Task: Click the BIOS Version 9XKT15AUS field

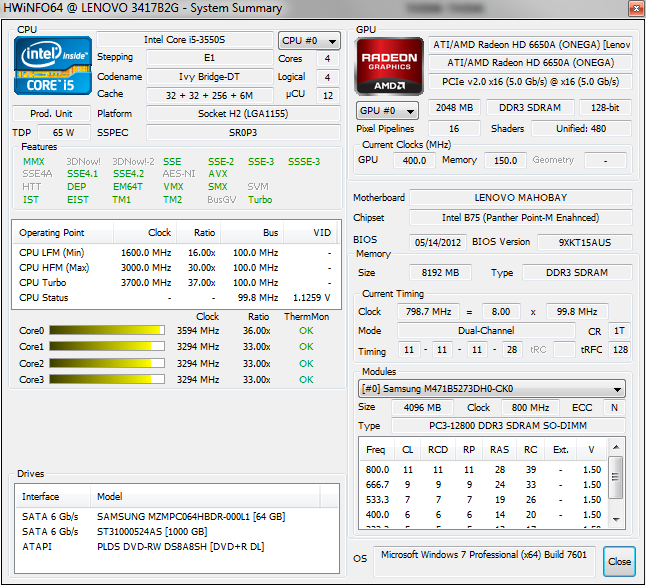Action: click(x=584, y=241)
